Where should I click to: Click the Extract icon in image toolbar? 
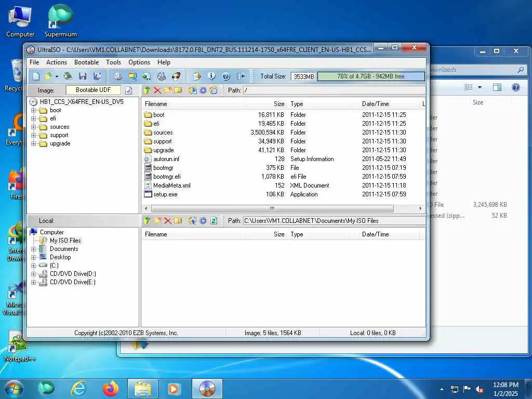tap(192, 90)
